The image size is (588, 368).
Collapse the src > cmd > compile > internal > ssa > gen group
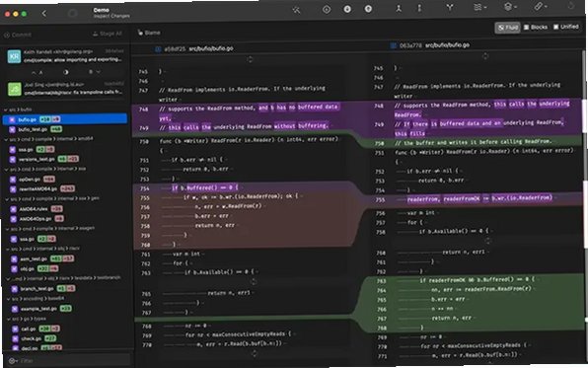(7, 199)
